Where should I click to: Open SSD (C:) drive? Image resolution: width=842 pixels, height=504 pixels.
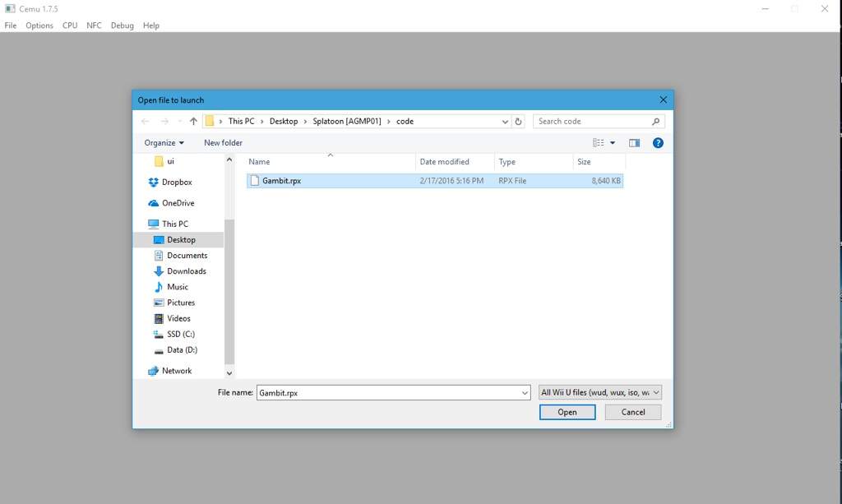180,334
